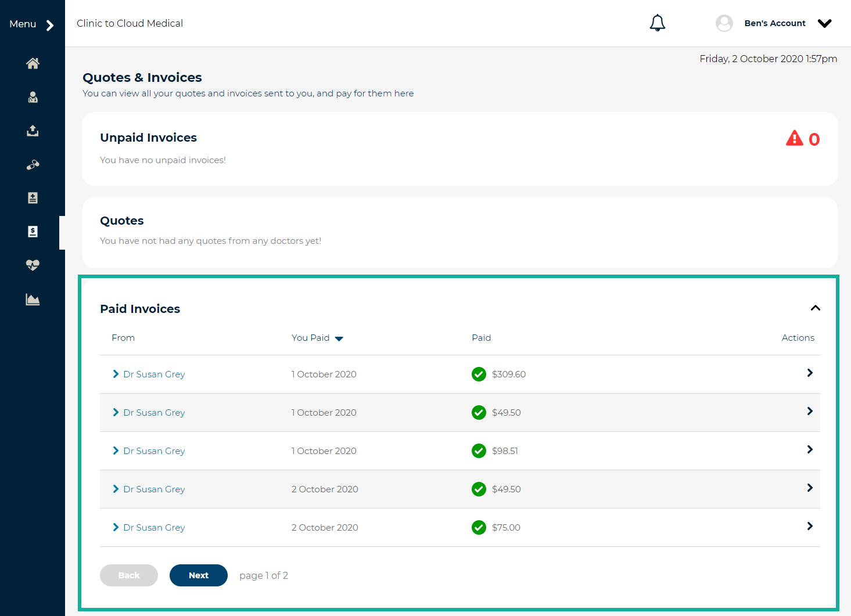View details of the $75.00 invoice
This screenshot has width=851, height=616.
click(x=810, y=526)
